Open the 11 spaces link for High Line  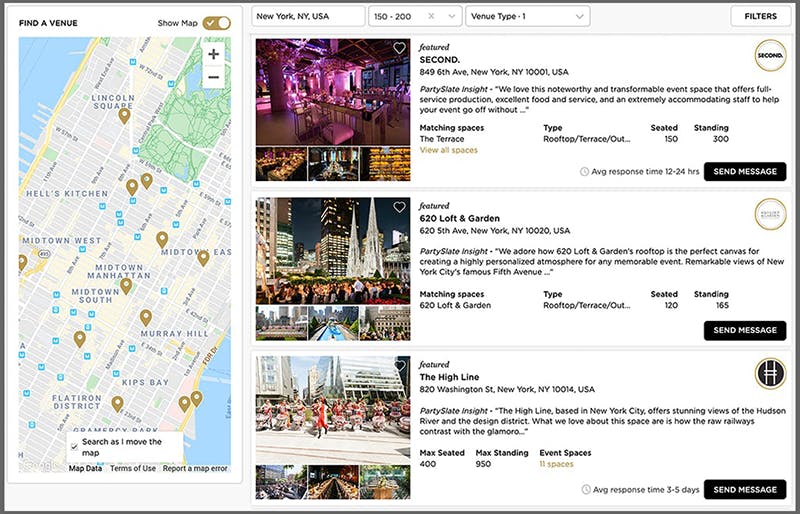(x=556, y=464)
